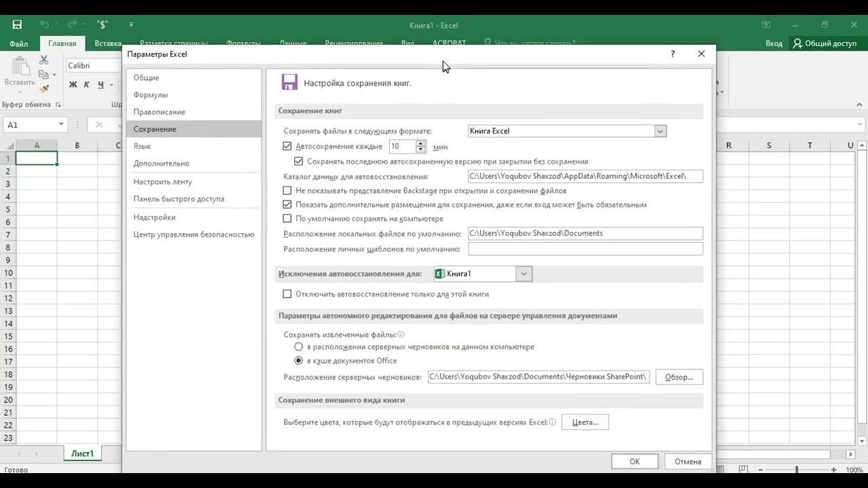Open the Надстройки options category
Screen dimensions: 868x488
coord(194,217)
